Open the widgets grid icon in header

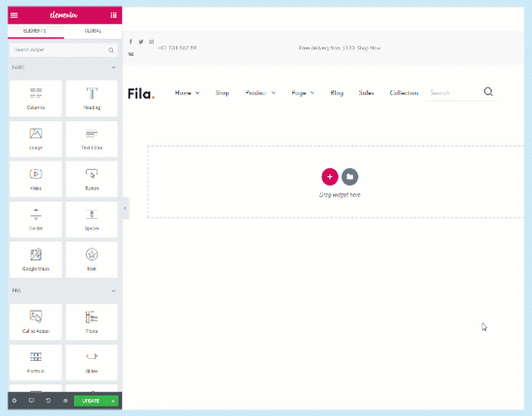[x=113, y=15]
